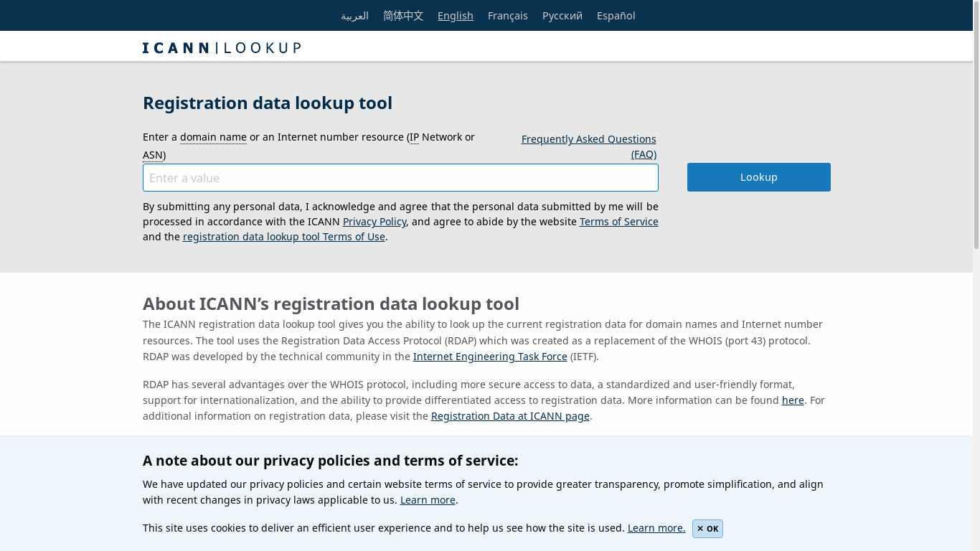
Task: Open 'Learn more.' link about cookies
Action: [x=656, y=528]
